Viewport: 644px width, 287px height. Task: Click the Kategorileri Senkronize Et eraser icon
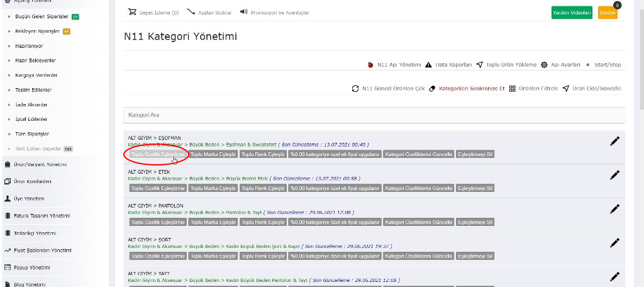(x=431, y=88)
